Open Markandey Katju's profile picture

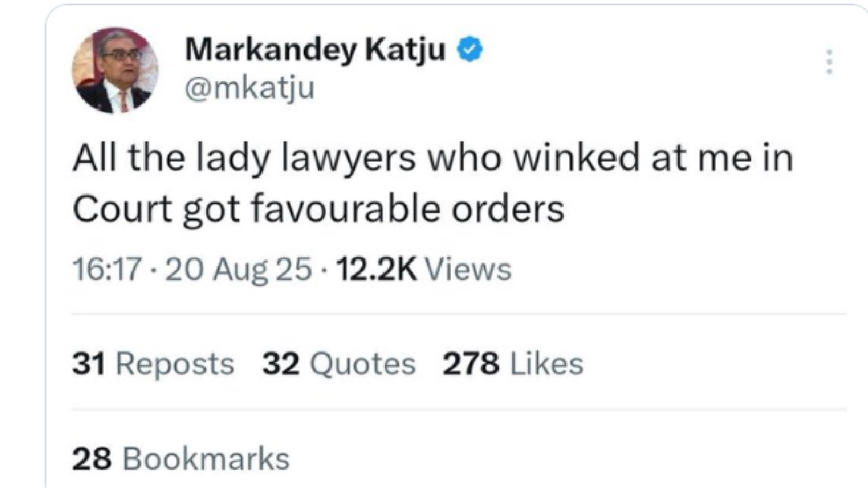(115, 70)
